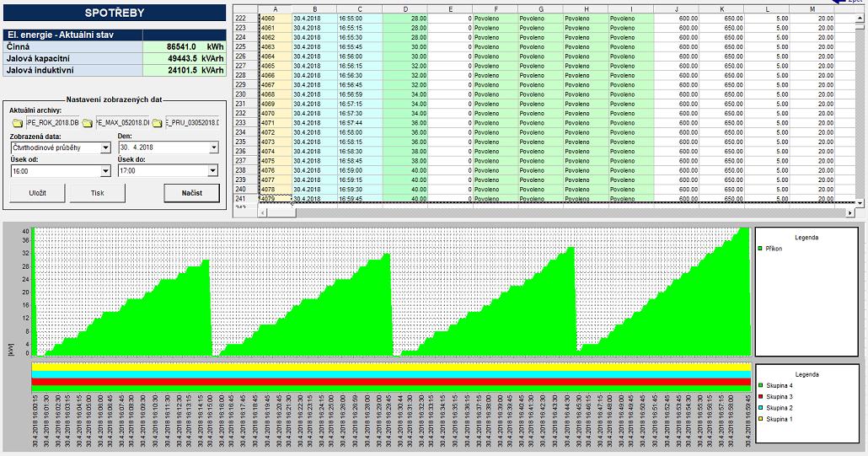Open the Den date dropdown
This screenshot has width=868, height=456.
point(214,148)
